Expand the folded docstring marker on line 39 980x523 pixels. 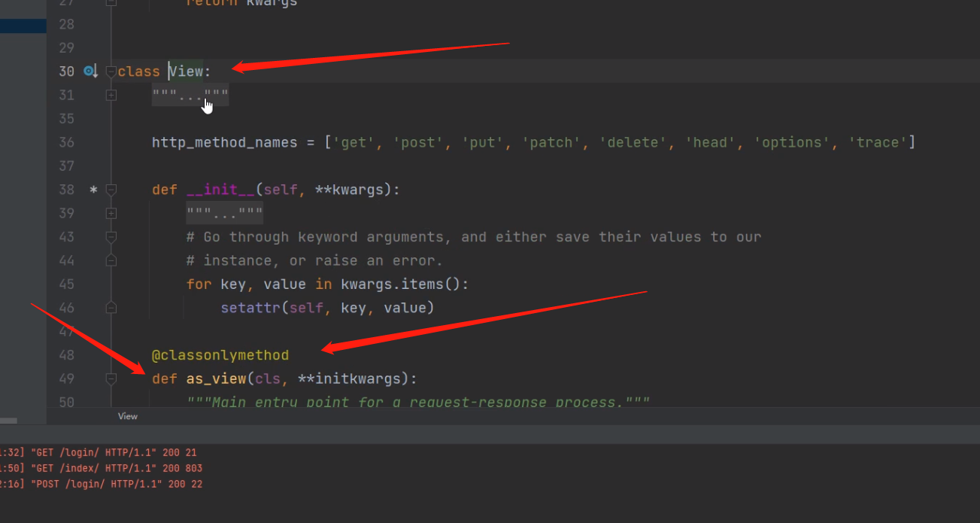point(111,214)
